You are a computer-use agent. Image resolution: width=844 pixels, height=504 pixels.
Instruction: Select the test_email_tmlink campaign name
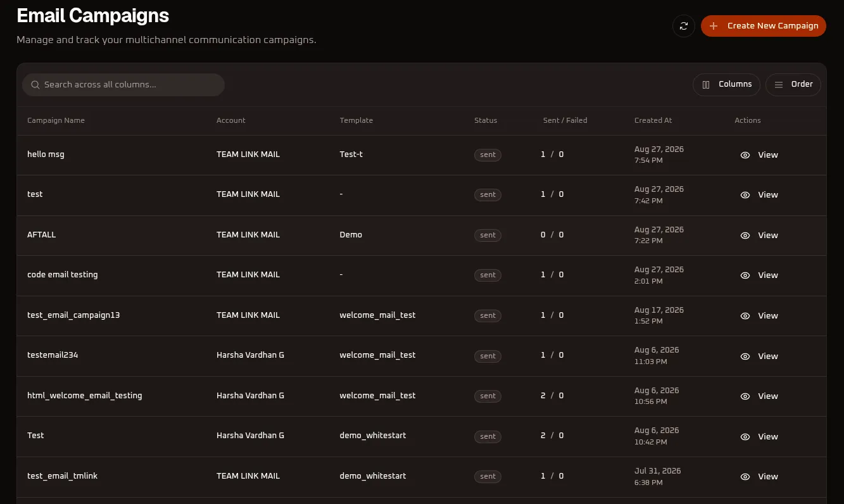(x=63, y=476)
